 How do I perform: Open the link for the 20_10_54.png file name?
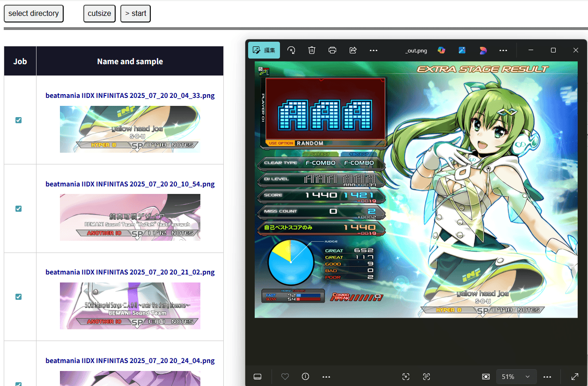pyautogui.click(x=130, y=184)
